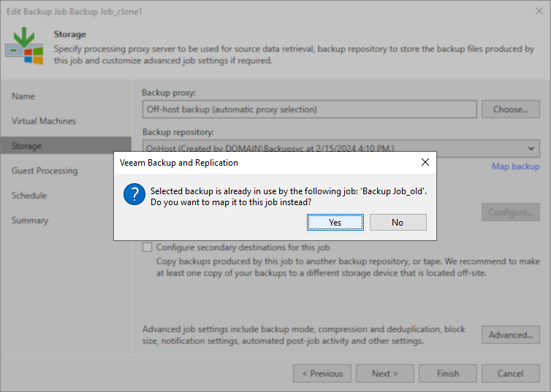Enable Configure secondary destinations checkbox

147,247
